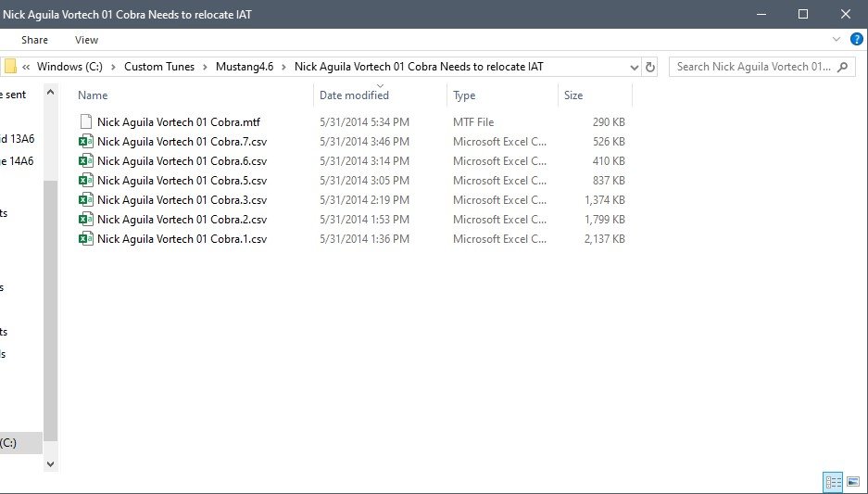Expand the ribbon with the chevron arrow
Viewport: 868px width, 494px height.
(x=837, y=40)
